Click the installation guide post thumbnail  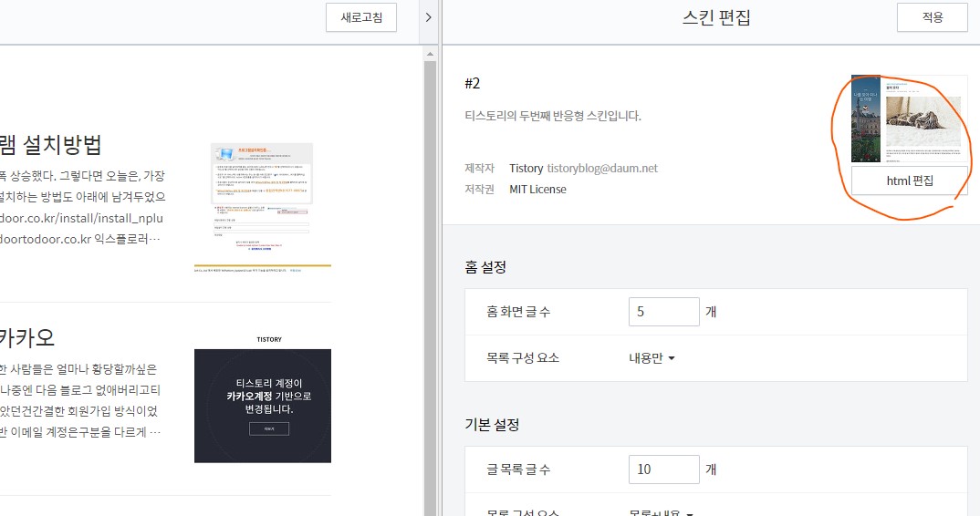(x=263, y=208)
